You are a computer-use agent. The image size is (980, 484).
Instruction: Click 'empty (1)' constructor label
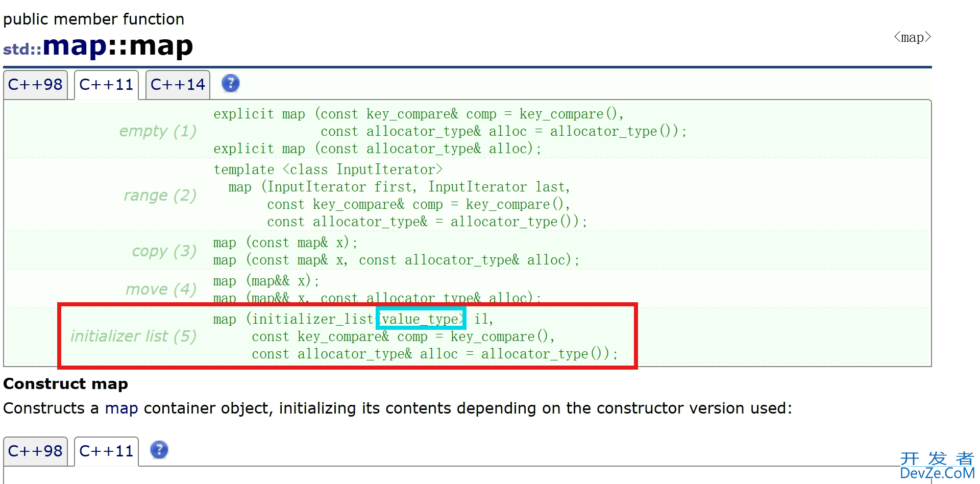click(158, 131)
